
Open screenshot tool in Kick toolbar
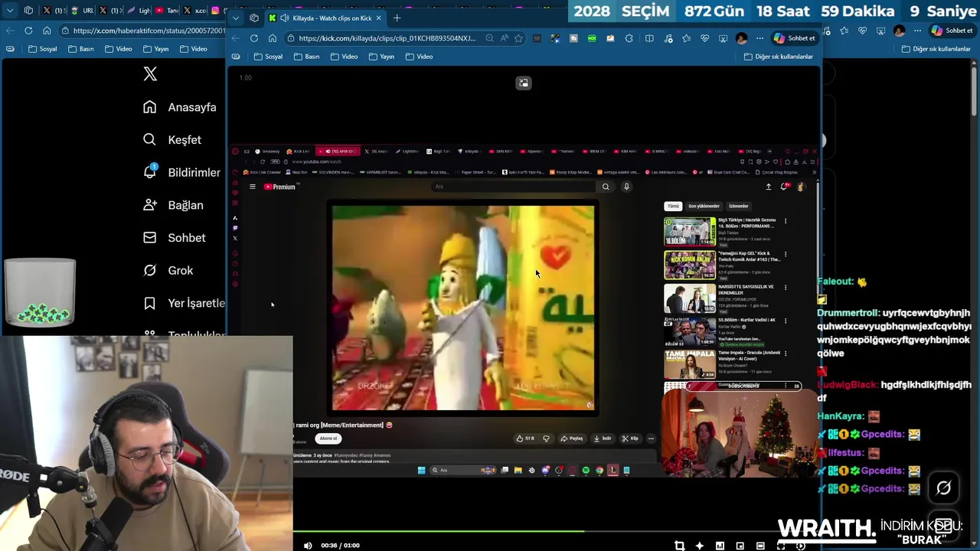point(723,38)
